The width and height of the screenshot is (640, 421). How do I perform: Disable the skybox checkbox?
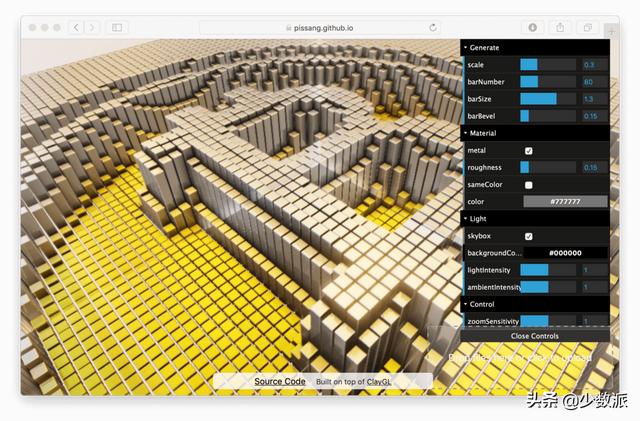(529, 236)
